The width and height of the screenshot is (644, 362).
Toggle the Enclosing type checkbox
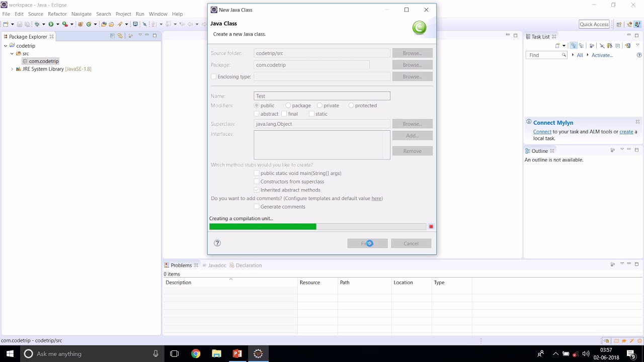[213, 76]
